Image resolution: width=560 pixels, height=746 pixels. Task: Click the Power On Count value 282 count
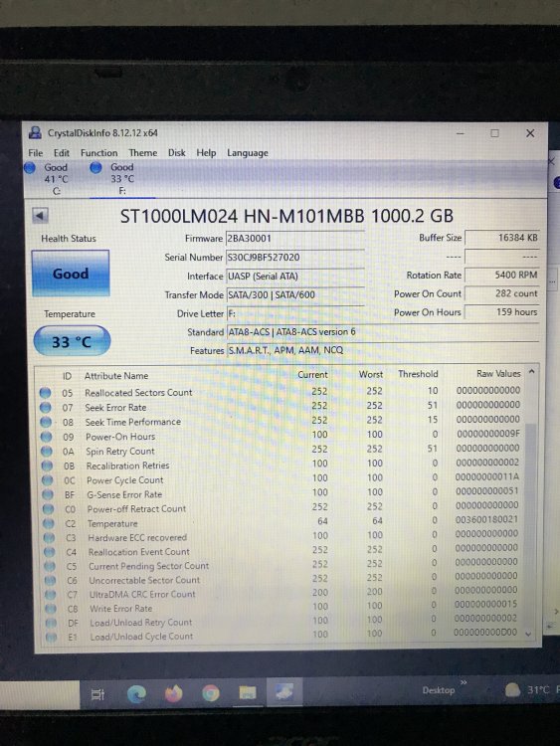click(502, 293)
